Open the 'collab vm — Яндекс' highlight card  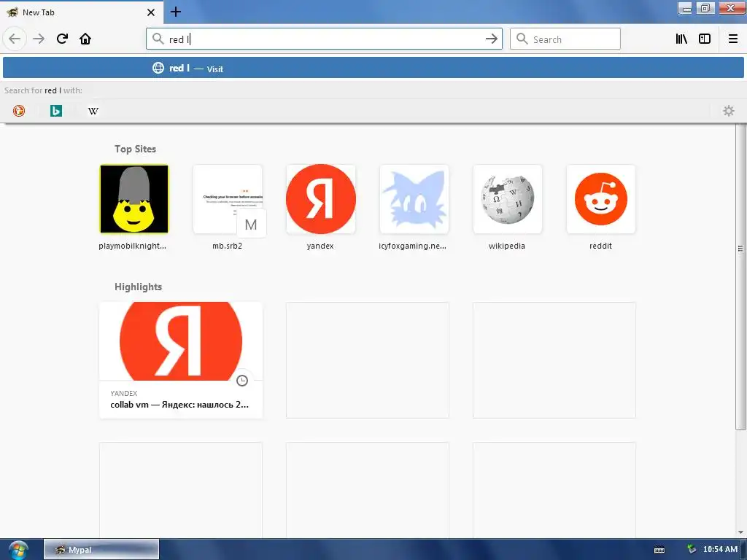click(181, 360)
